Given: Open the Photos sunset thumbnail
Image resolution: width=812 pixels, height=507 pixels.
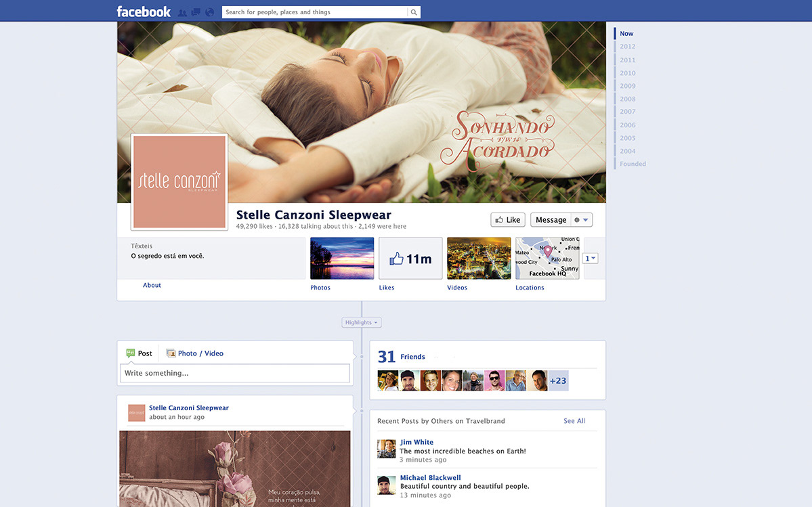Looking at the screenshot, I should pos(342,258).
